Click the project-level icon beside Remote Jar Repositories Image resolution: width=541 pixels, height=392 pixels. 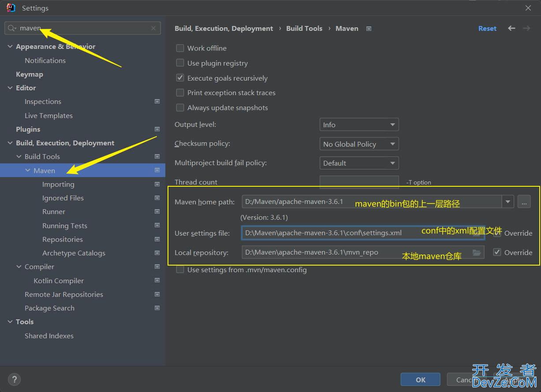coord(157,294)
